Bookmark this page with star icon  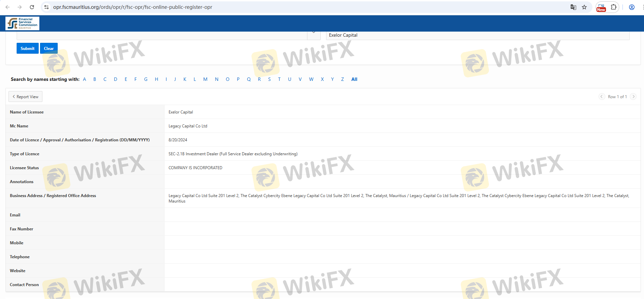point(584,7)
